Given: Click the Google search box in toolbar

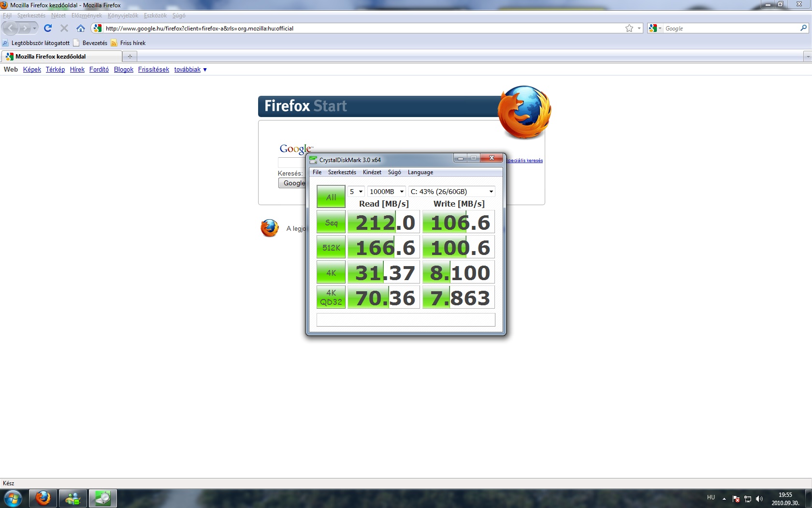Looking at the screenshot, I should coord(731,29).
